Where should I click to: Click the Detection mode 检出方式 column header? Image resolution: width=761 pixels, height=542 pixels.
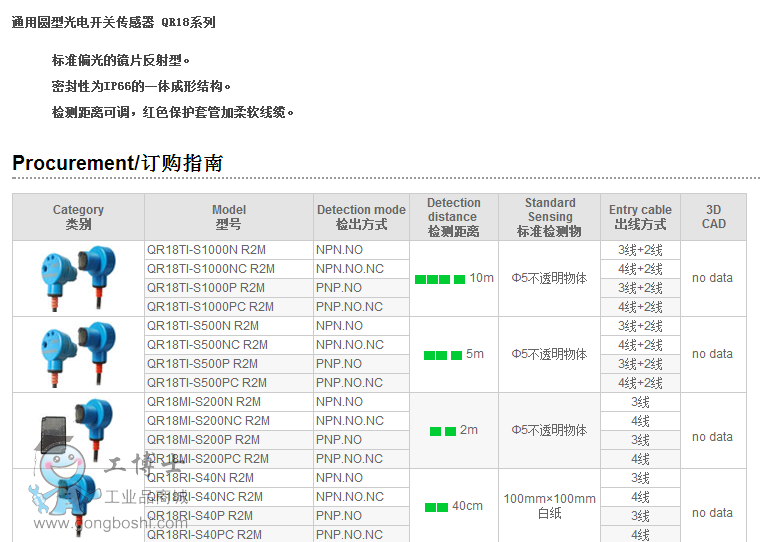coord(361,217)
